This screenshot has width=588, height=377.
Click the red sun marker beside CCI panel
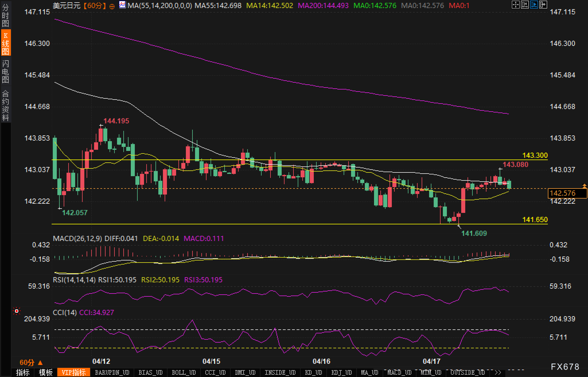tap(17, 311)
